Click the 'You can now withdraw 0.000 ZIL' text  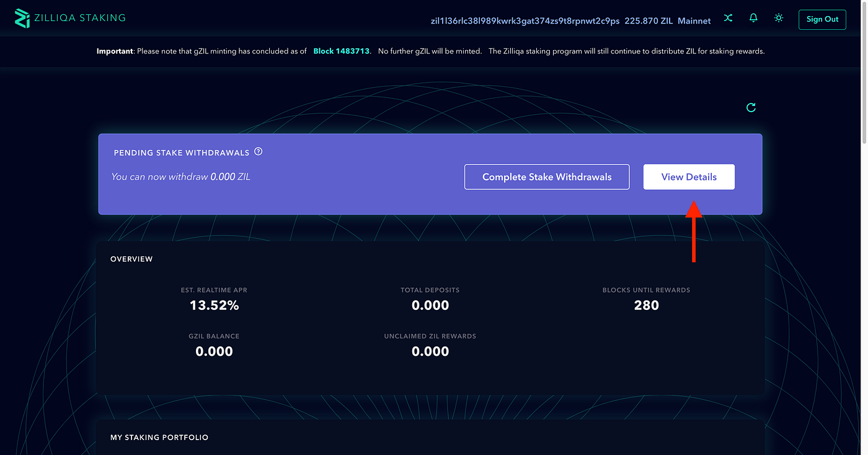[180, 177]
